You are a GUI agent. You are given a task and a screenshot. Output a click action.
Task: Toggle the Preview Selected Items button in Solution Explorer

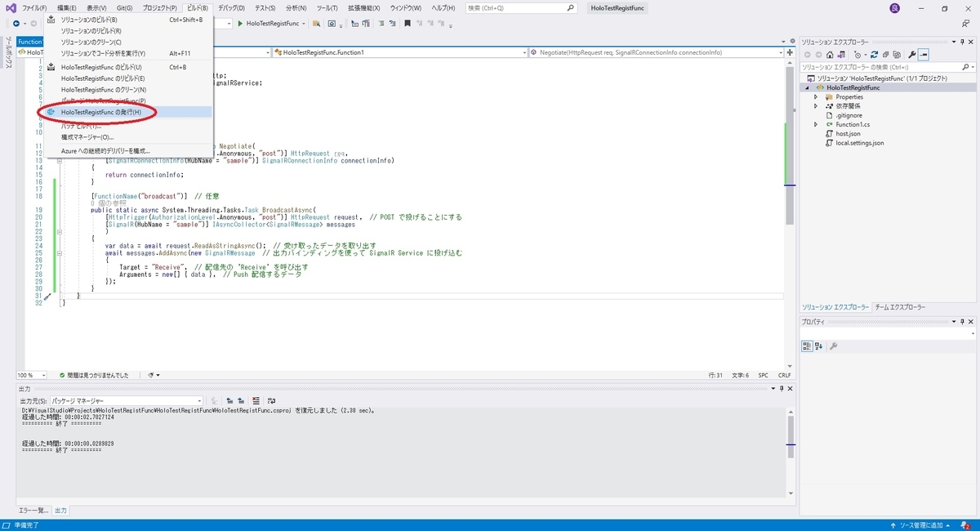(924, 55)
